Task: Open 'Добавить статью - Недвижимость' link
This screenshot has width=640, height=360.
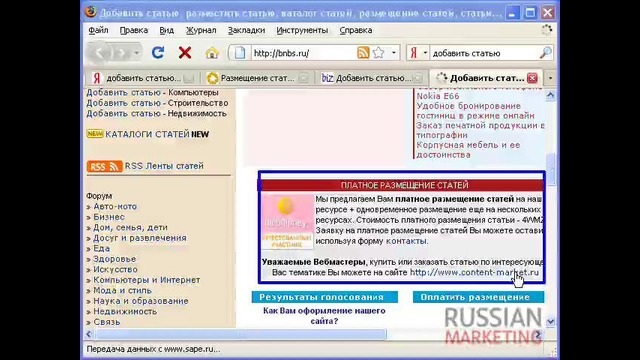Action: 156,113
